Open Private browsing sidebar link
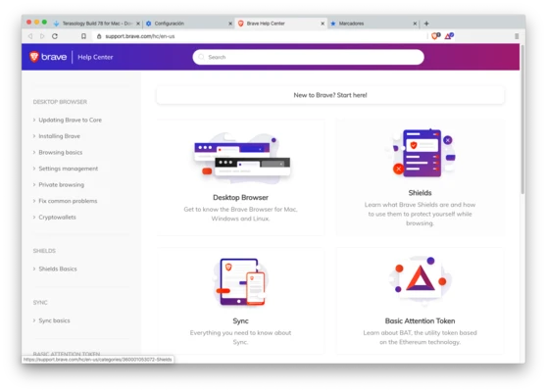 pos(62,185)
